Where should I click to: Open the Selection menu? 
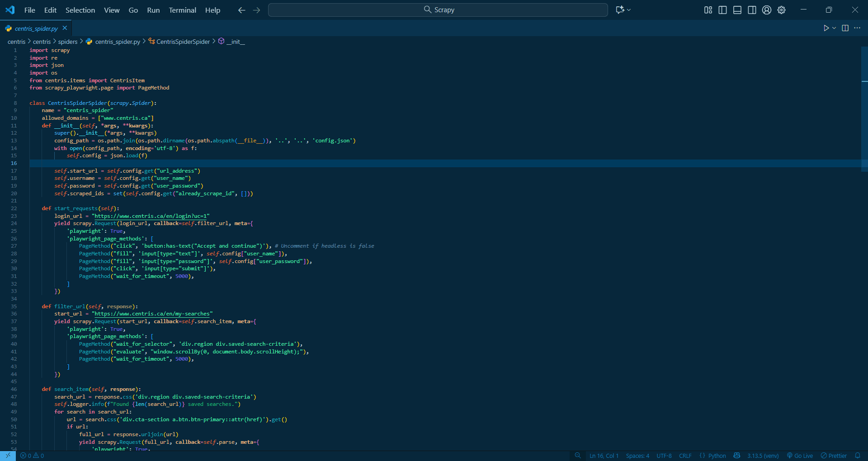(80, 10)
